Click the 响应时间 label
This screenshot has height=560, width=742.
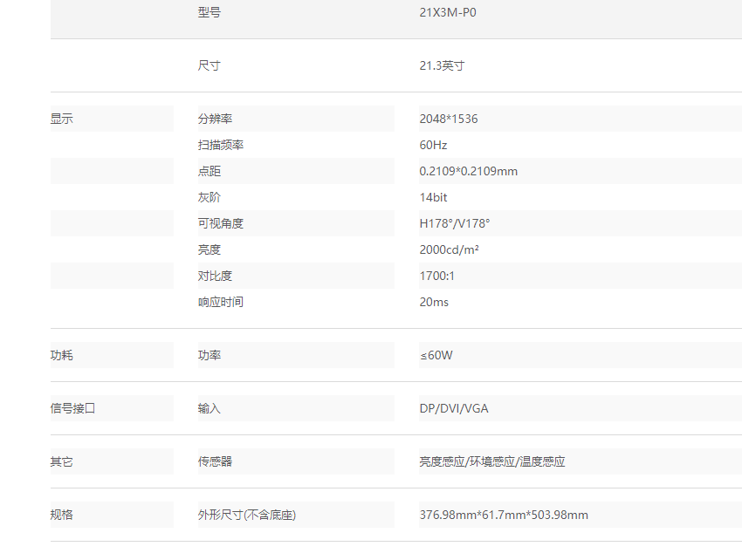click(221, 302)
